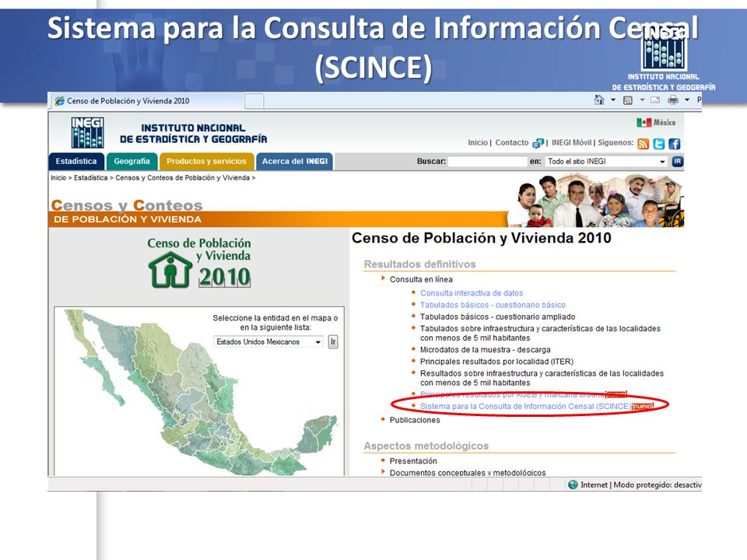The height and width of the screenshot is (560, 747).
Task: Click the browser Home icon
Action: tap(599, 100)
